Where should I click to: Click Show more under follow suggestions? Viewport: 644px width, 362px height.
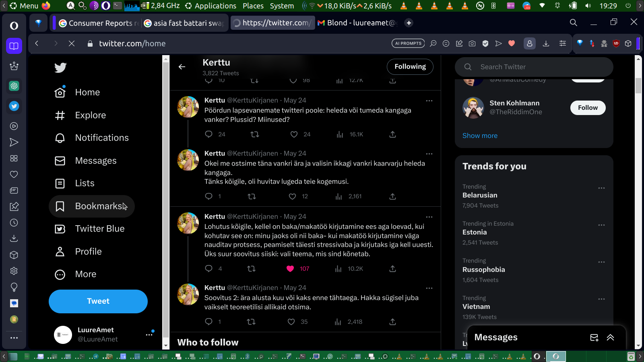480,136
